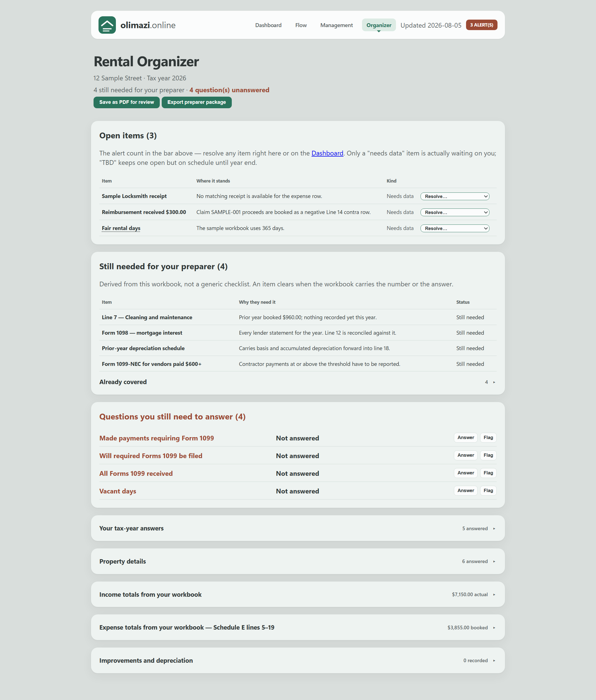The width and height of the screenshot is (596, 700).
Task: Flag Made payments requiring Form 1099
Action: point(488,437)
